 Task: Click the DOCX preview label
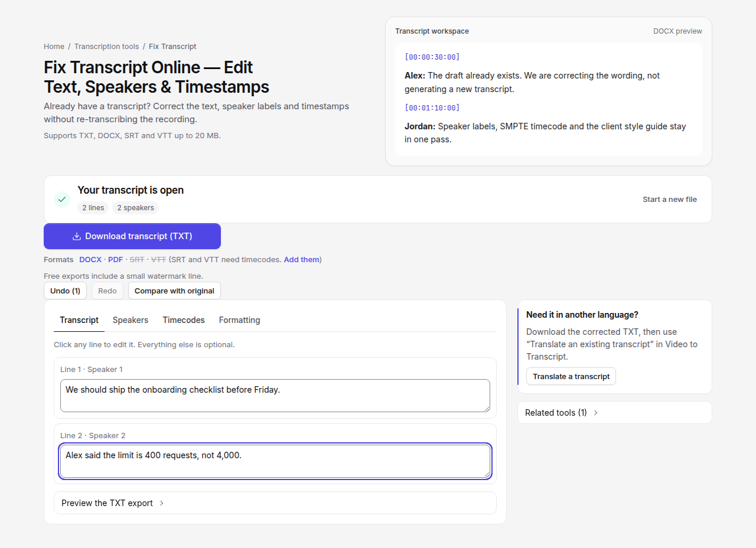pyautogui.click(x=677, y=31)
